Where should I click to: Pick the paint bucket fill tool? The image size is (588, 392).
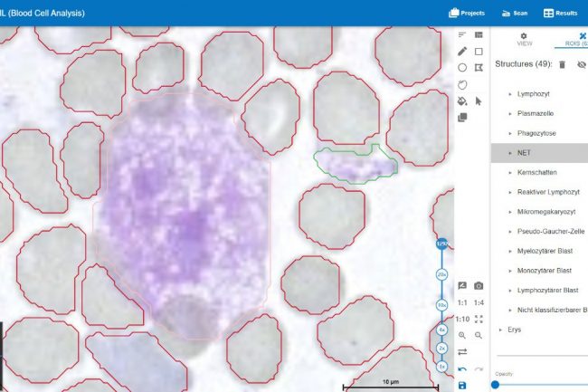462,100
